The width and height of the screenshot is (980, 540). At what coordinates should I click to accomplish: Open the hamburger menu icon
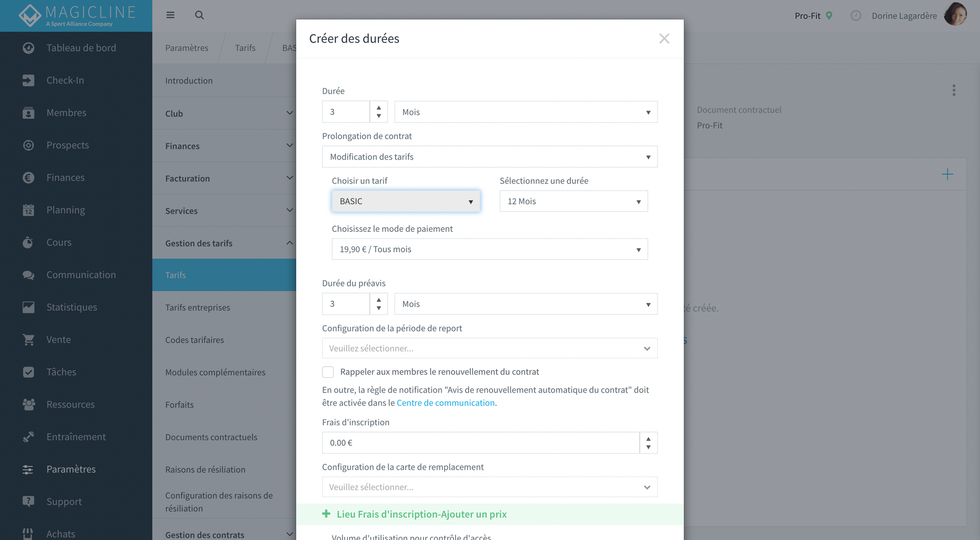tap(170, 15)
